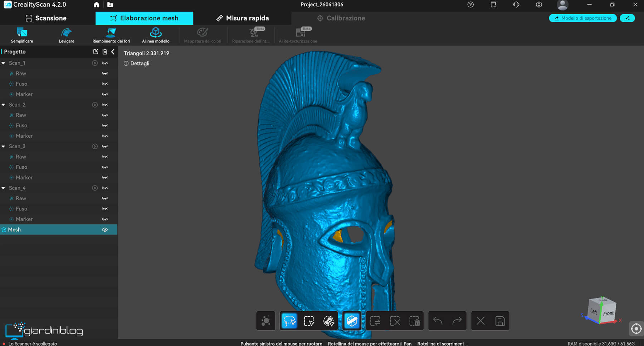Click the undo arrow in bottom toolbar
Image resolution: width=644 pixels, height=346 pixels.
pos(438,321)
